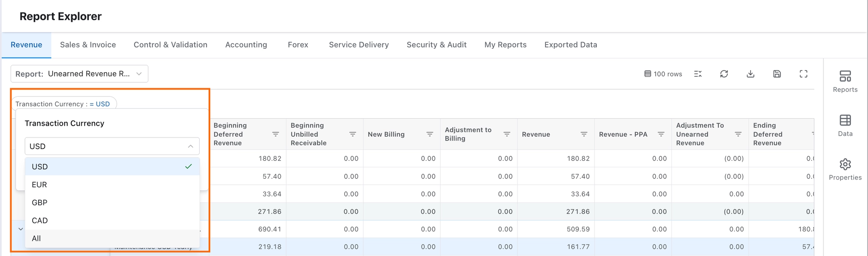Viewport: 868px width, 256px height.
Task: Click the download report icon
Action: [751, 74]
